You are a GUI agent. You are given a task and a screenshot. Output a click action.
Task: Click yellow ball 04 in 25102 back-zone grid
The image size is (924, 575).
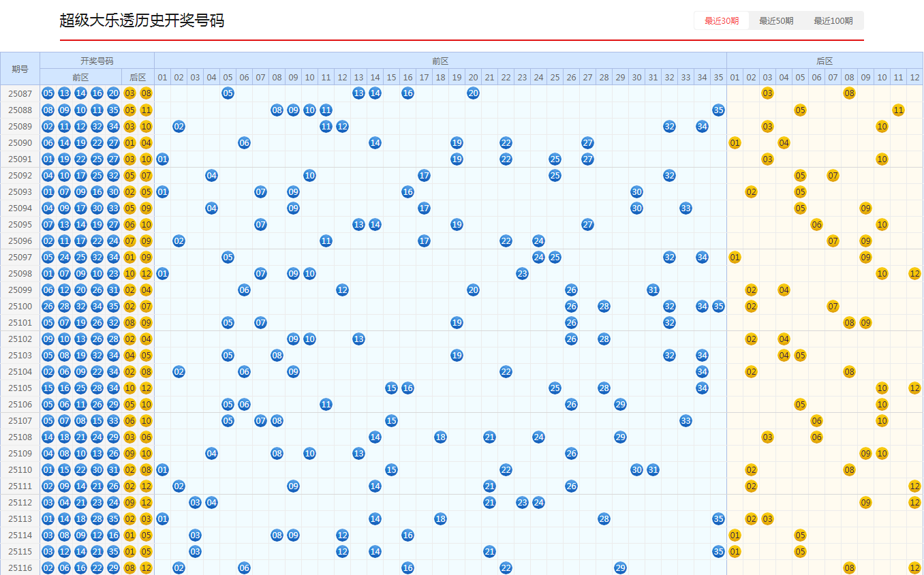tap(784, 339)
